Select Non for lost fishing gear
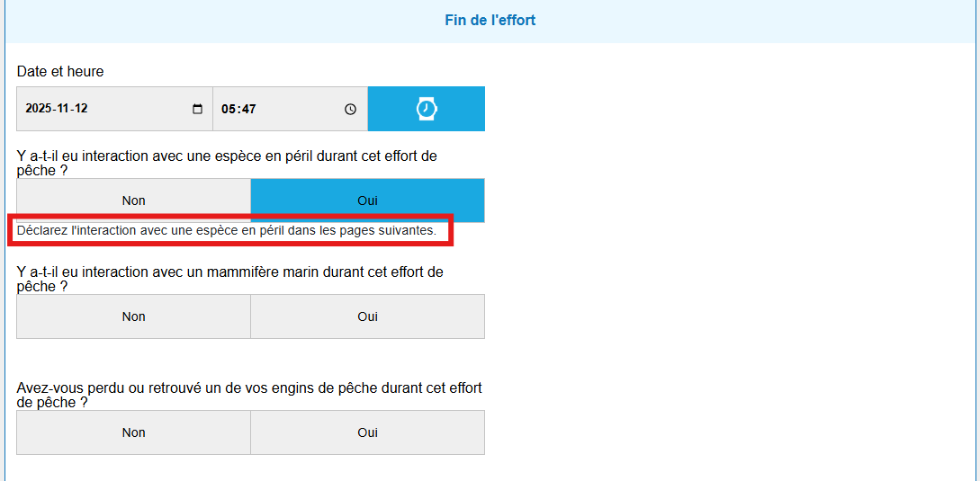Image resolution: width=980 pixels, height=481 pixels. (133, 432)
